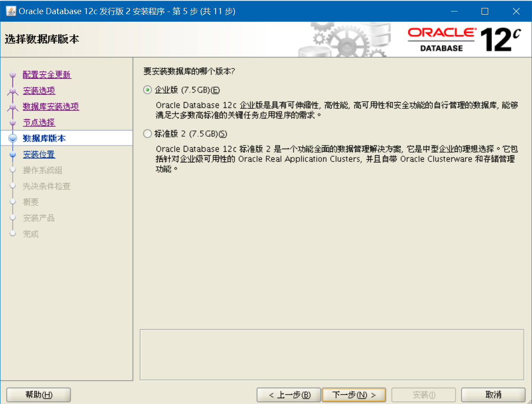Click the step bullet beside 节点选择
Screen dimensions: 532x404
13,123
